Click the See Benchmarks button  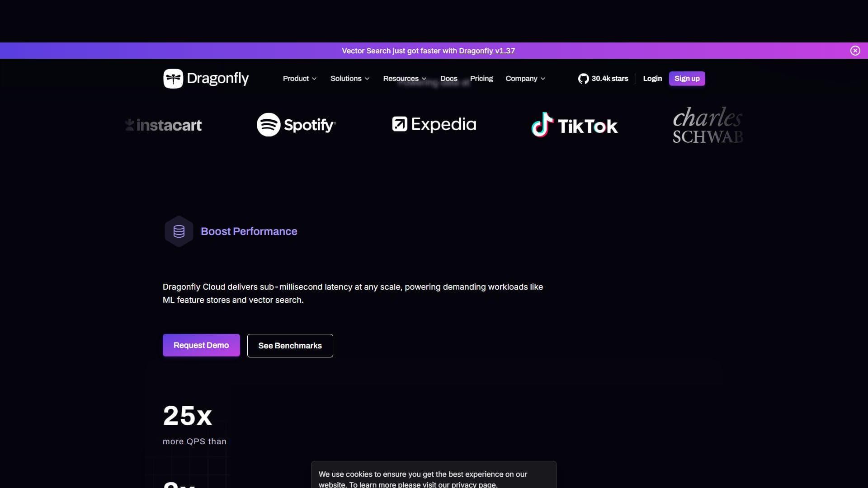tap(290, 346)
